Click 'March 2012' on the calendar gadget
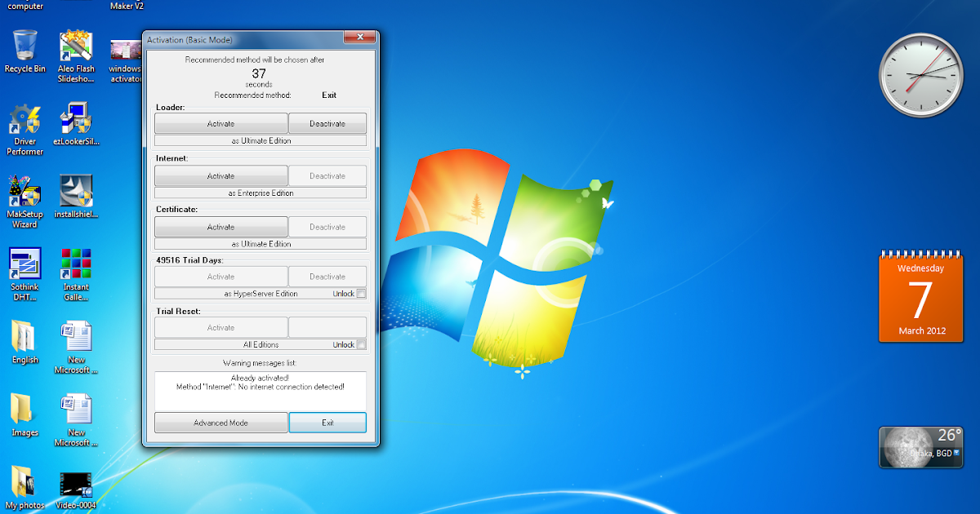The image size is (980, 514). 922,330
